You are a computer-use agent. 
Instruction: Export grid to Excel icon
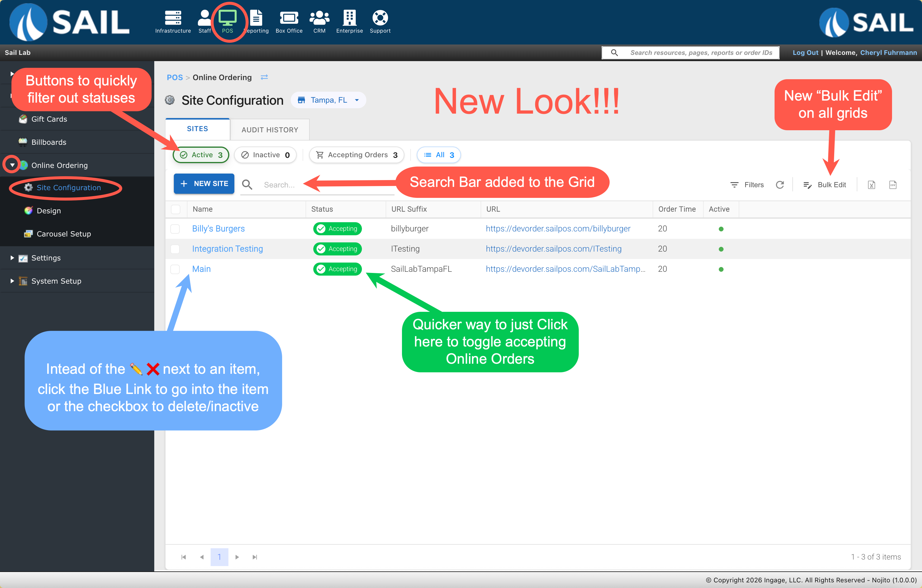871,185
